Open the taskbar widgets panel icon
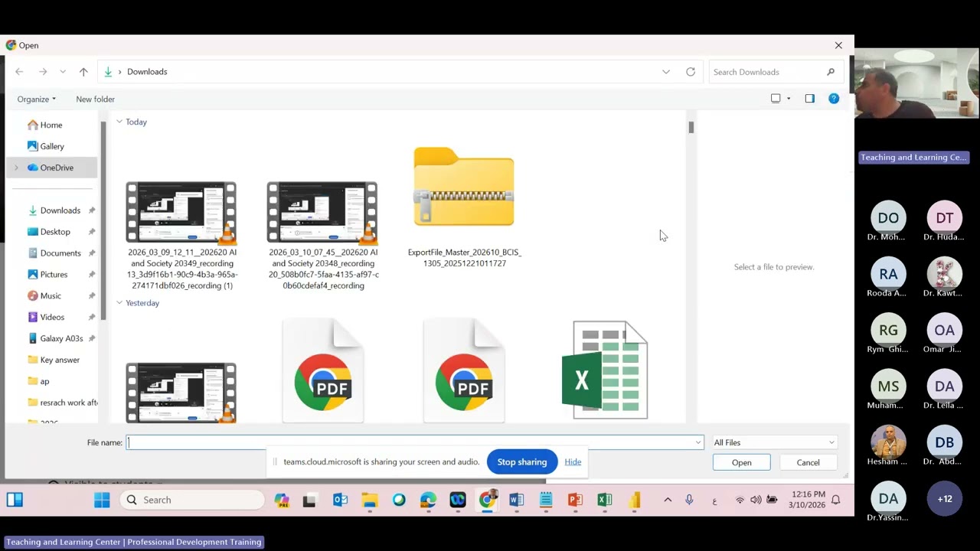The image size is (980, 551). (x=15, y=500)
